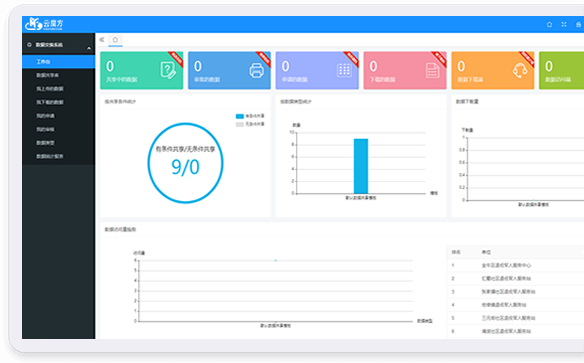Click the 按数据类型统计 panel title
The height and width of the screenshot is (363, 584).
(x=296, y=102)
